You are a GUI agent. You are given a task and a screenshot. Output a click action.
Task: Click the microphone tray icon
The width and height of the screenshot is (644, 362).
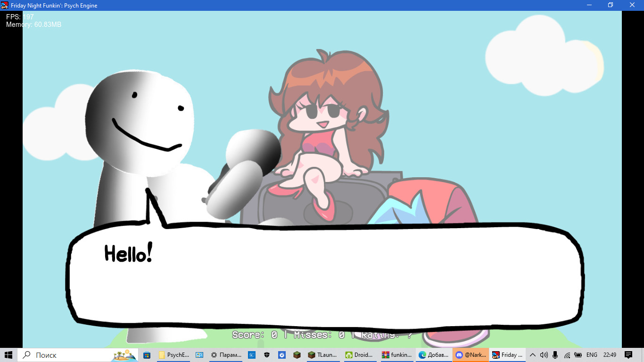[555, 355]
